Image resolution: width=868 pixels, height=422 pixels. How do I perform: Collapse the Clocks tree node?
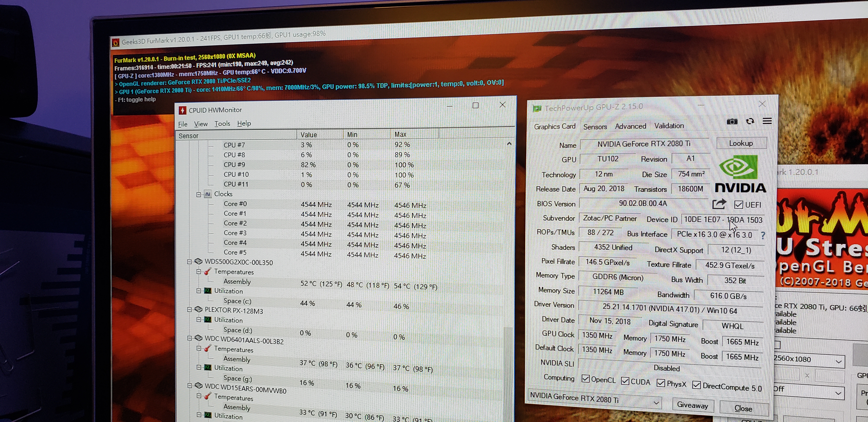[198, 194]
